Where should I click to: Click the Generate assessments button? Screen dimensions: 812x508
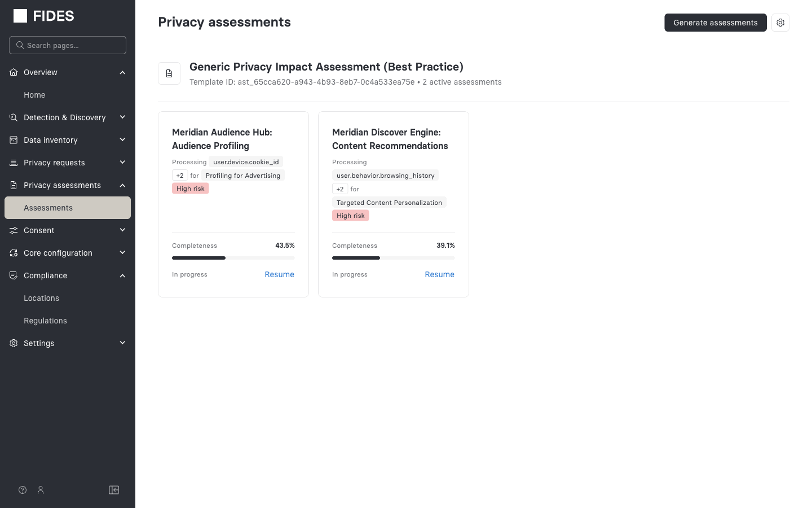coord(715,23)
